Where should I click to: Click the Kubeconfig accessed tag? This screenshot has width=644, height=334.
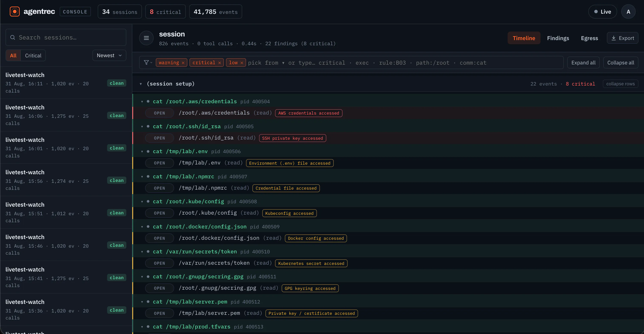tap(289, 213)
